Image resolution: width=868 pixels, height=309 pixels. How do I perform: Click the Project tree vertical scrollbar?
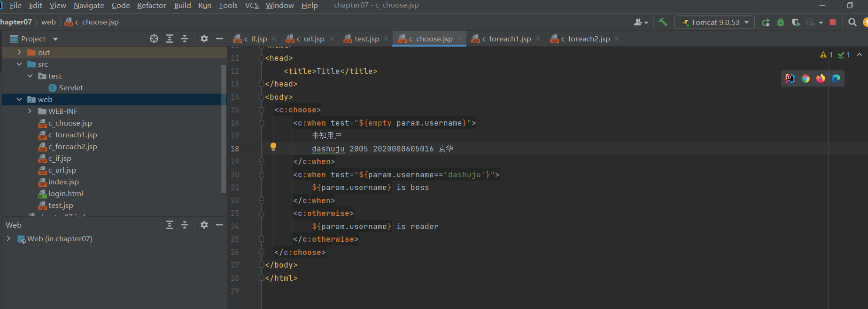click(x=224, y=128)
